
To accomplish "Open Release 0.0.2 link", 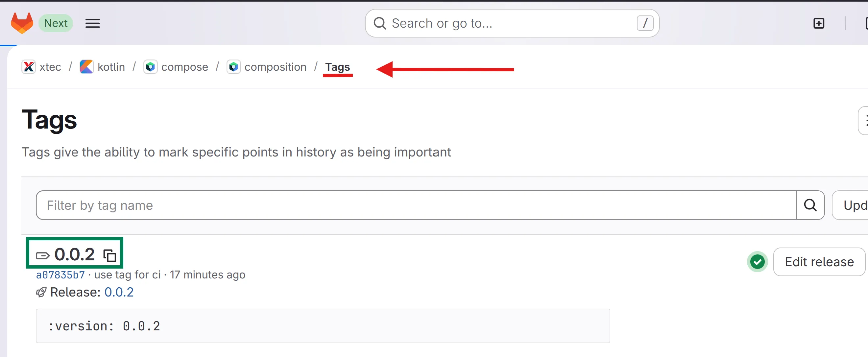I will point(119,292).
